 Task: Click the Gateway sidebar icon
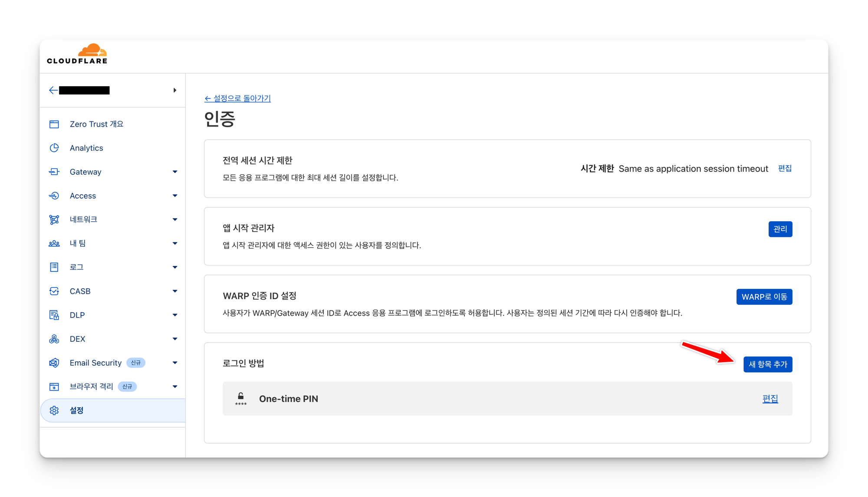54,172
